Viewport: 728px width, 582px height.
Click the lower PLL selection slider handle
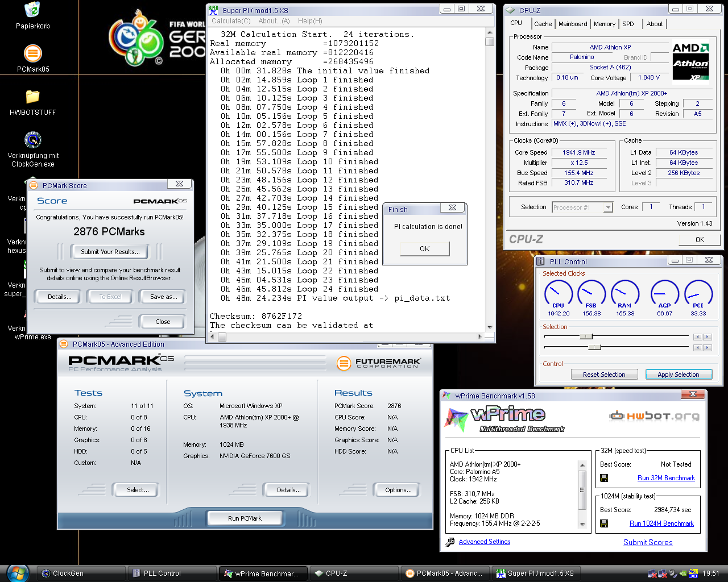[594, 346]
